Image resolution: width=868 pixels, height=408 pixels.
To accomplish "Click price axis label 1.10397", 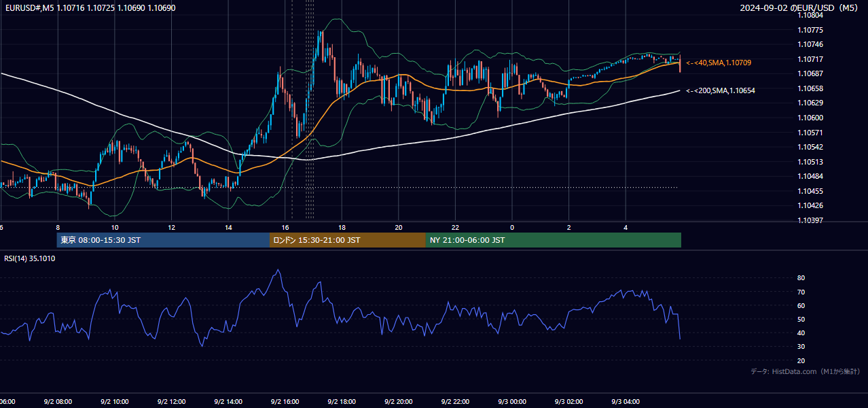I will click(x=810, y=220).
